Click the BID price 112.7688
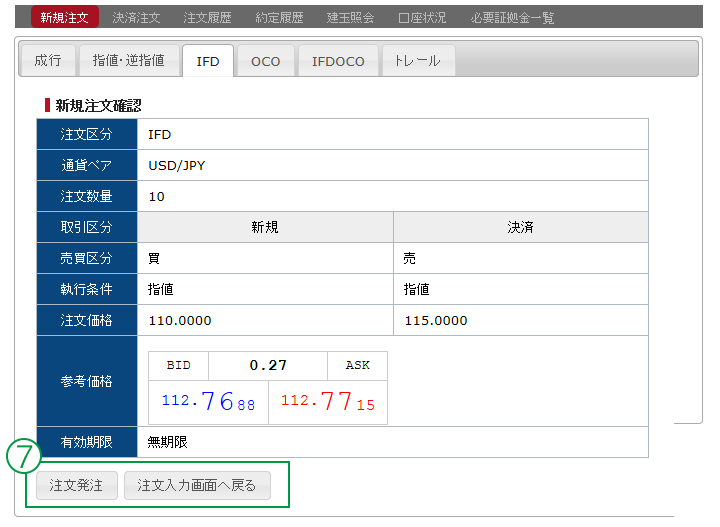The image size is (720, 527). click(x=208, y=402)
